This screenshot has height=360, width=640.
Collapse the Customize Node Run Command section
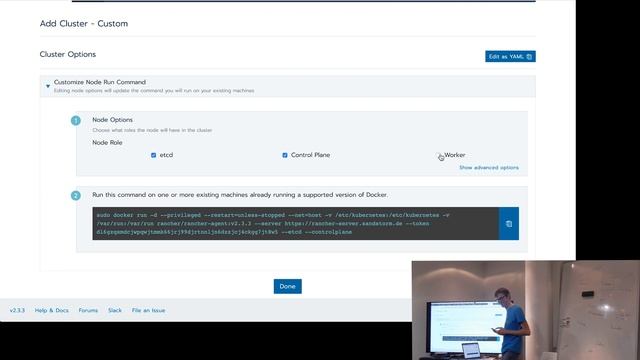tap(48, 86)
